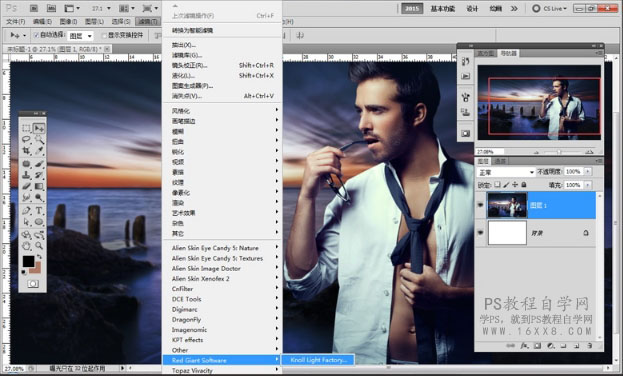Select the Gradient tool
Image resolution: width=623 pixels, height=376 pixels.
pyautogui.click(x=39, y=186)
